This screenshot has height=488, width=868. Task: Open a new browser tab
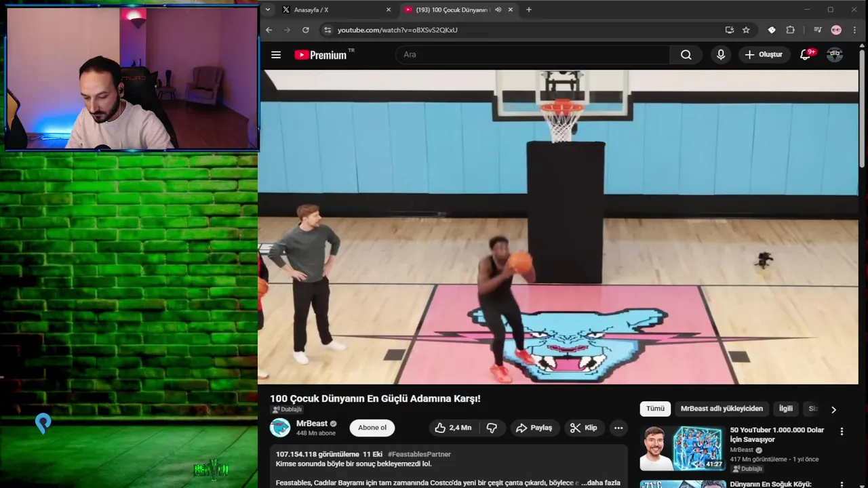529,9
